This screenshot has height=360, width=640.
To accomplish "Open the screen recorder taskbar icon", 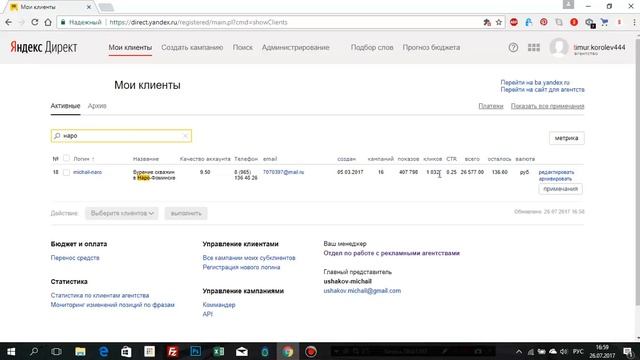I will click(311, 351).
